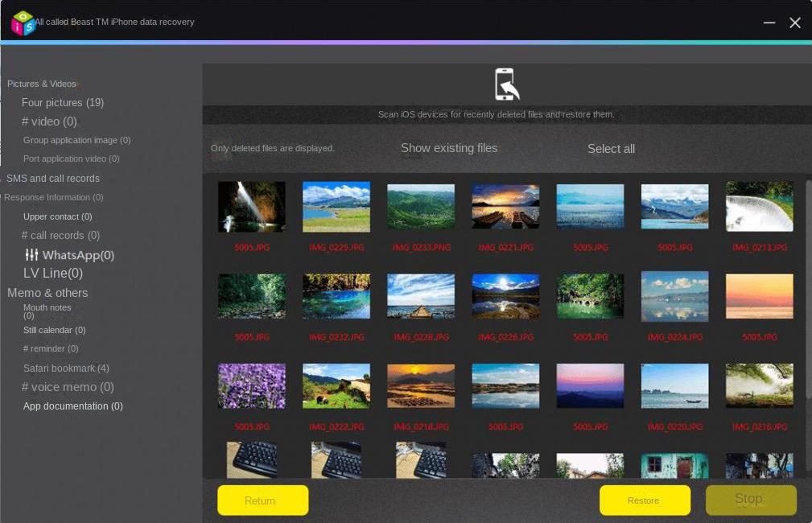Click the vertical scrollbar of photo grid
The height and width of the screenshot is (523, 812).
click(x=808, y=290)
